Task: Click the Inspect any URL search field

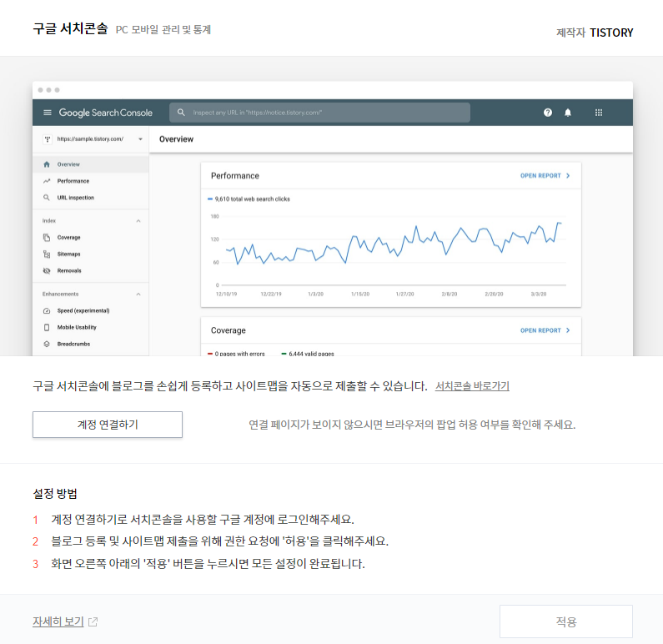Action: 319,113
